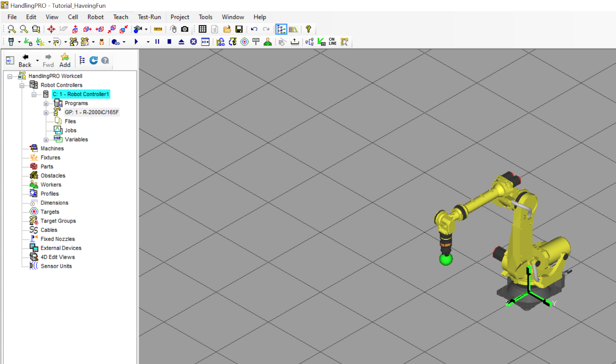Click the teach pendant icon
The image size is (616, 364).
coord(11,42)
